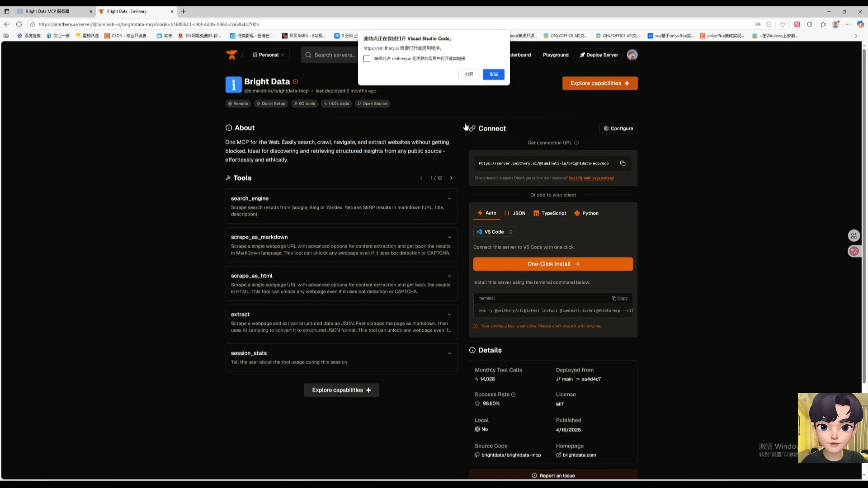Open the VS Code client dropdown
Viewport: 868px width, 488px height.
pyautogui.click(x=495, y=232)
